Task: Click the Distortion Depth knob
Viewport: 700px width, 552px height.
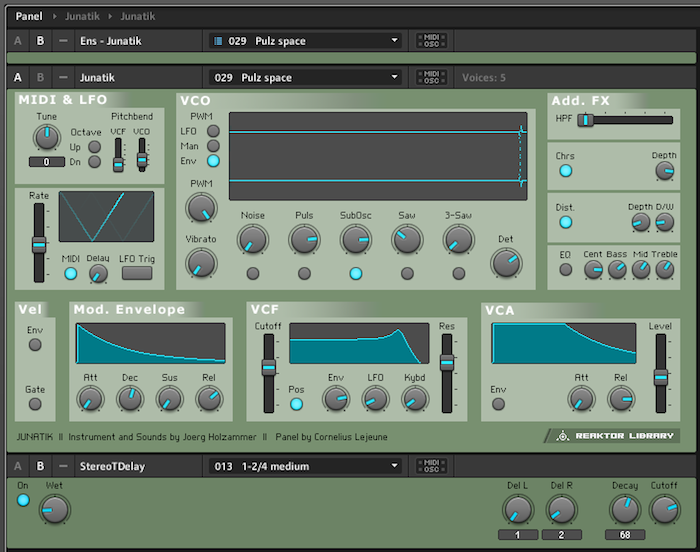Action: [641, 222]
